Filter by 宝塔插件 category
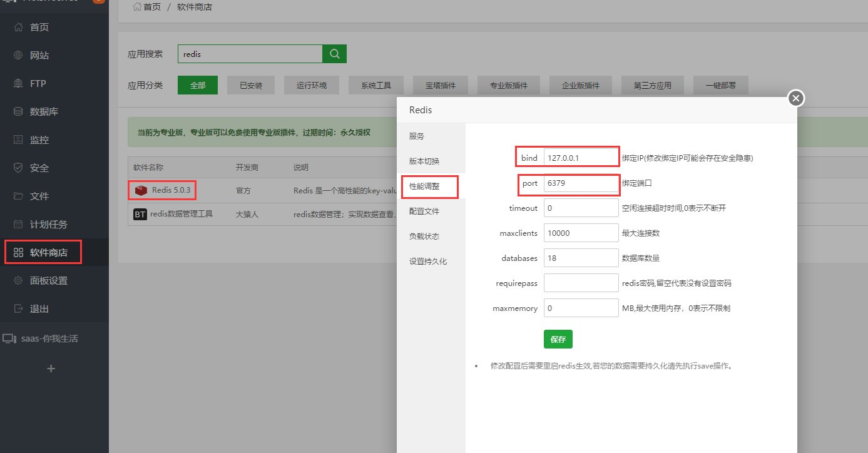 pos(441,85)
